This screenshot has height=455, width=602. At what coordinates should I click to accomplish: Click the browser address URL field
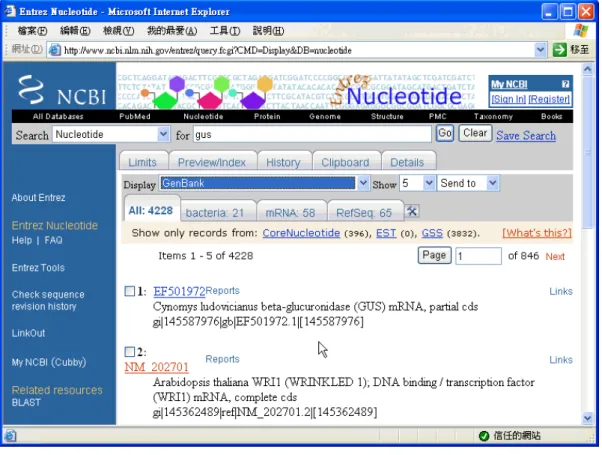[x=292, y=50]
